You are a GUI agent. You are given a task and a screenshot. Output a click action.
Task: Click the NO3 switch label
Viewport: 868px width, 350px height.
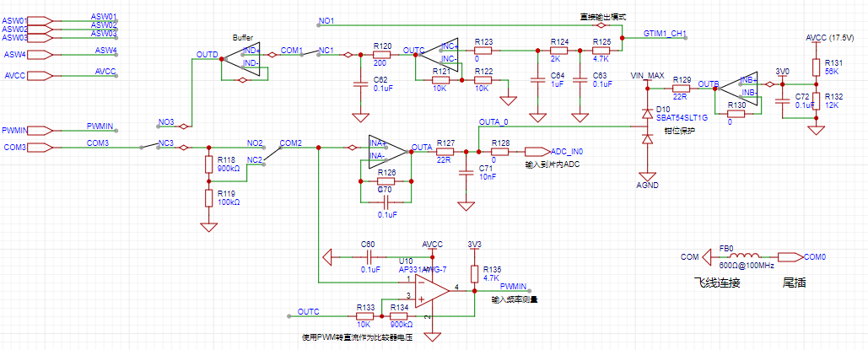[x=166, y=121]
